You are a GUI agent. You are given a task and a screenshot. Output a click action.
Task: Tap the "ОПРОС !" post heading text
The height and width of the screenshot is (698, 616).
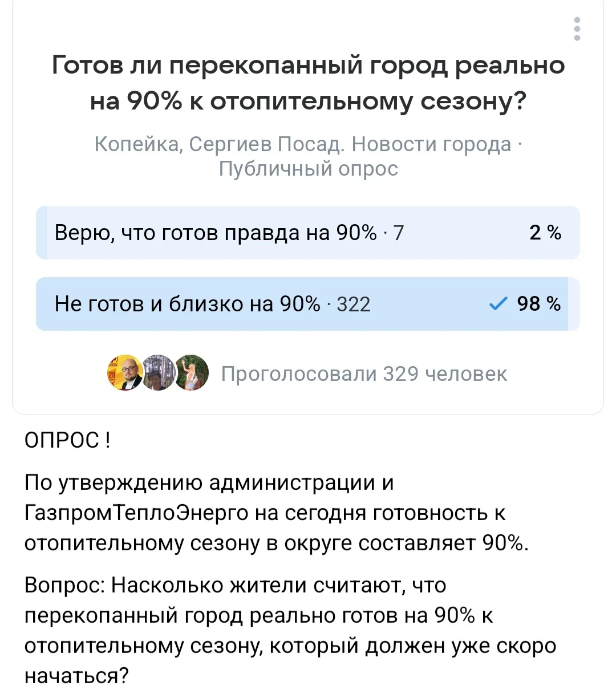point(68,440)
